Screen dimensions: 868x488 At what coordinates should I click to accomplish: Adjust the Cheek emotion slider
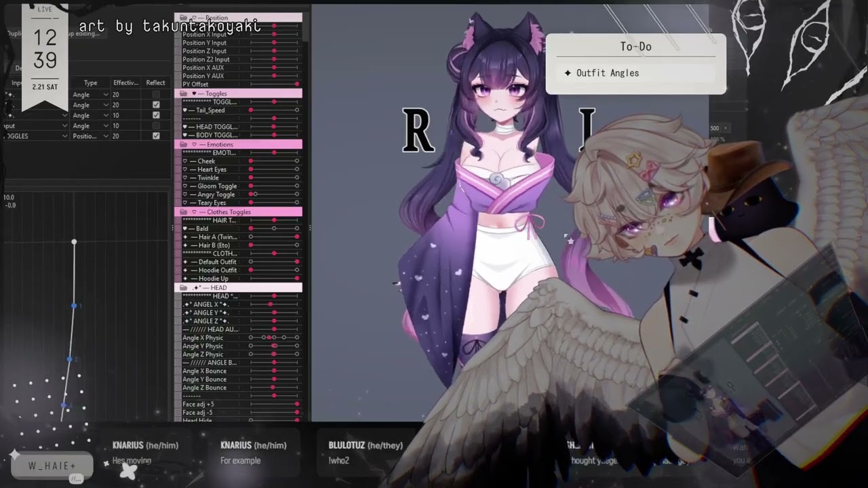click(274, 161)
